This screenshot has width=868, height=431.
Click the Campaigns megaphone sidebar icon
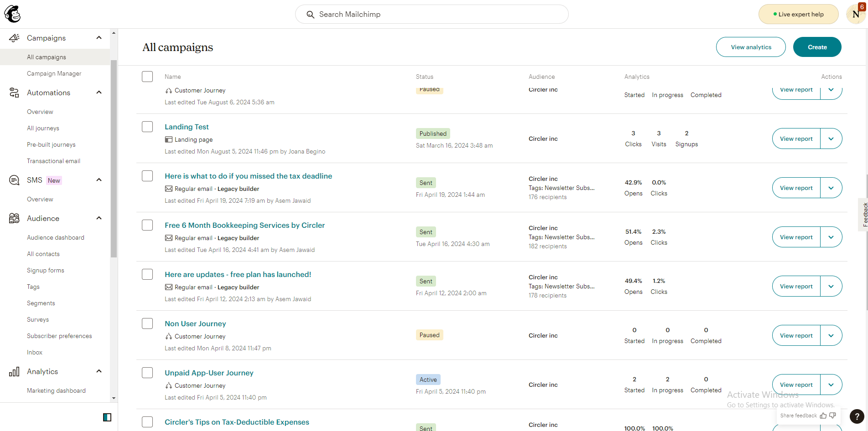(14, 38)
